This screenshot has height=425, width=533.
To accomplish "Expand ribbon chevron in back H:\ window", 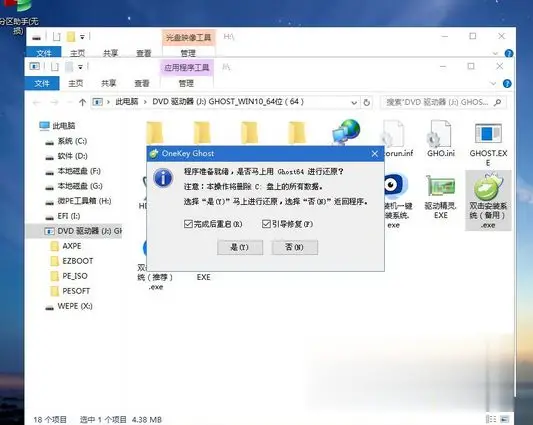I will coord(495,53).
